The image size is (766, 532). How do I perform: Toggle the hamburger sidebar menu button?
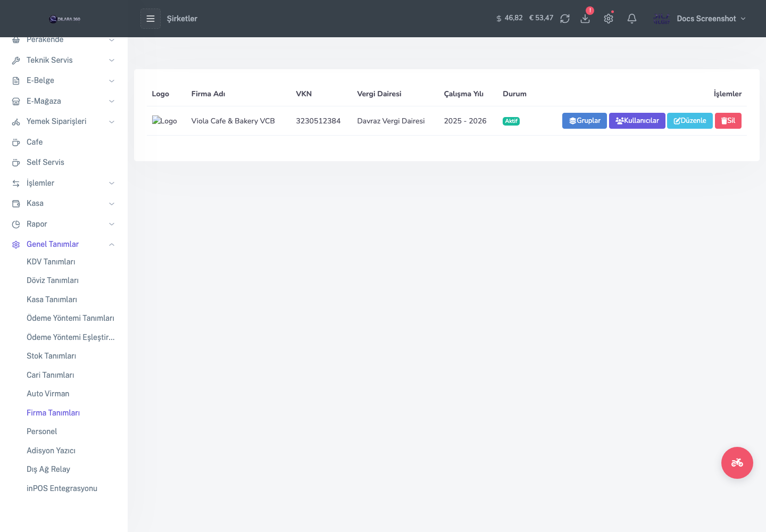151,19
